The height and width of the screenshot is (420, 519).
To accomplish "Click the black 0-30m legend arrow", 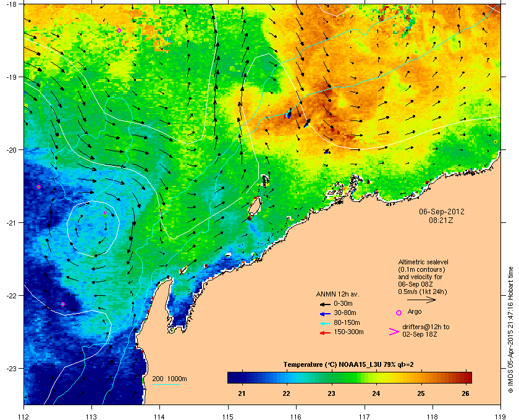I will [325, 304].
